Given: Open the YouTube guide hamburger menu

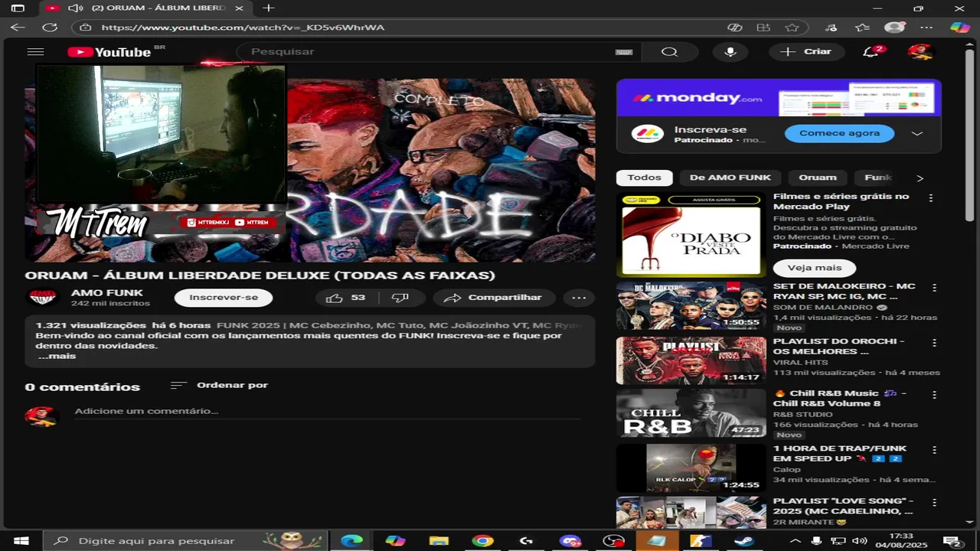Looking at the screenshot, I should [x=35, y=52].
